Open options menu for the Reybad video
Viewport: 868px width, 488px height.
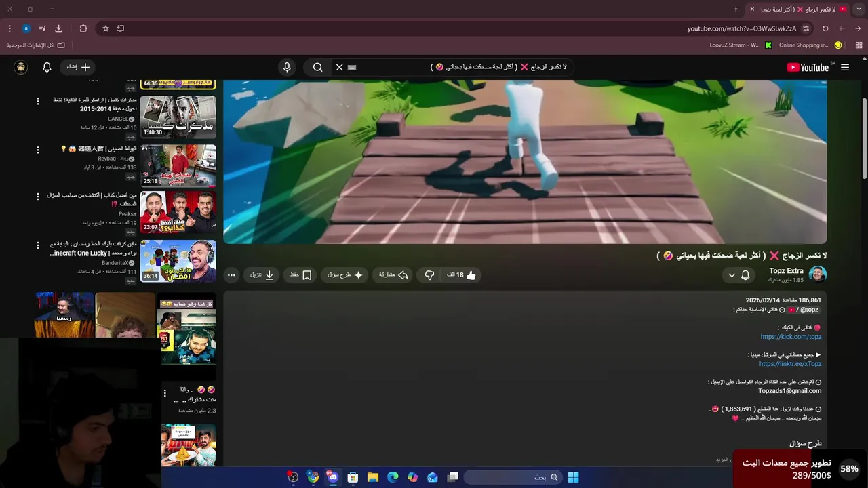[x=38, y=149]
